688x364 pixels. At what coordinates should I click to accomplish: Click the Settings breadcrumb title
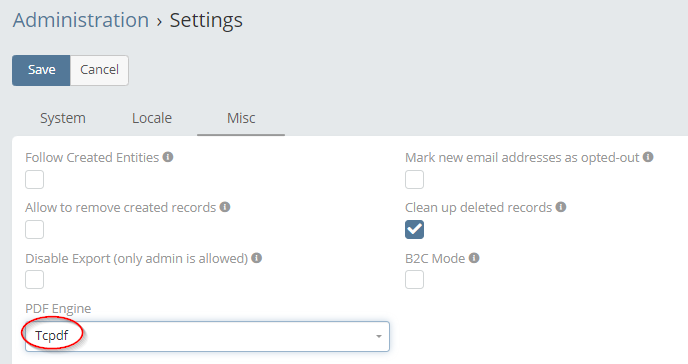pyautogui.click(x=206, y=20)
